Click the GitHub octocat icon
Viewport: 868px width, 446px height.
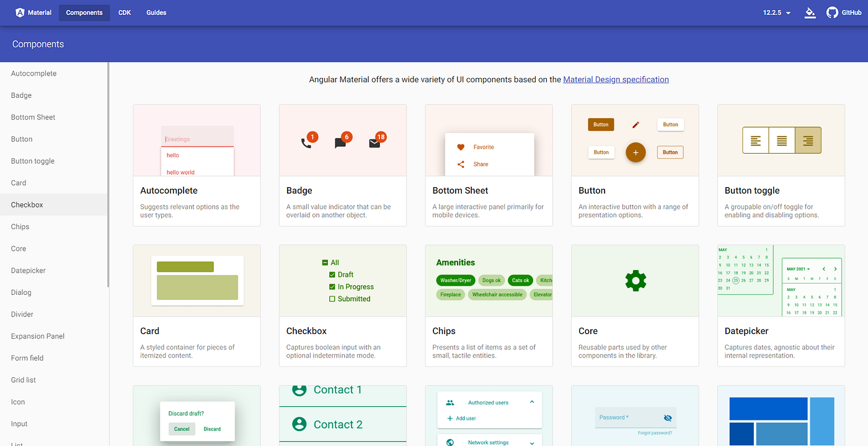(832, 12)
